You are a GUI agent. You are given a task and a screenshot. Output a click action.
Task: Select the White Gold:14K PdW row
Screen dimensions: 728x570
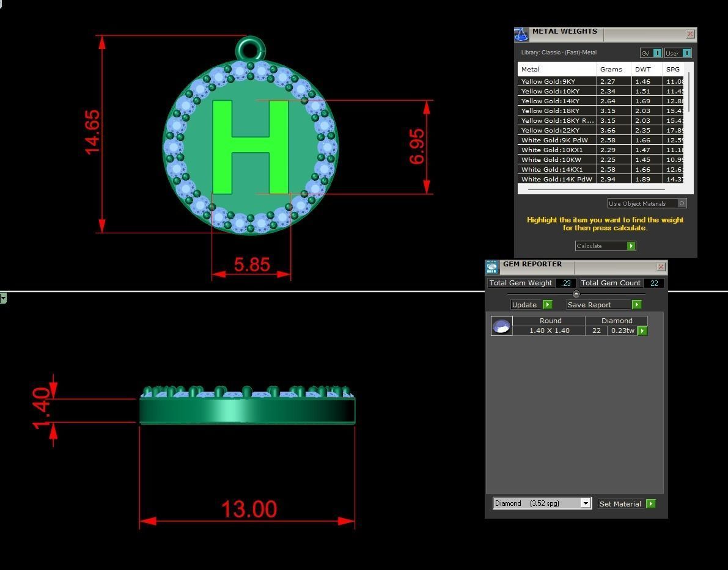[601, 179]
